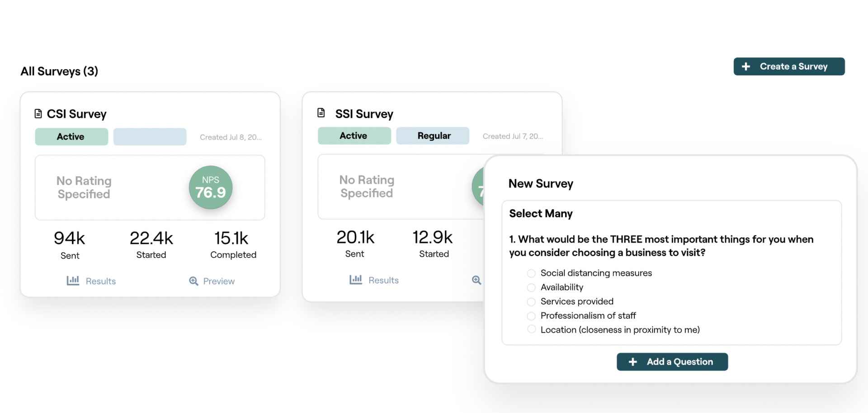Open the Create a Survey dialog

click(789, 66)
